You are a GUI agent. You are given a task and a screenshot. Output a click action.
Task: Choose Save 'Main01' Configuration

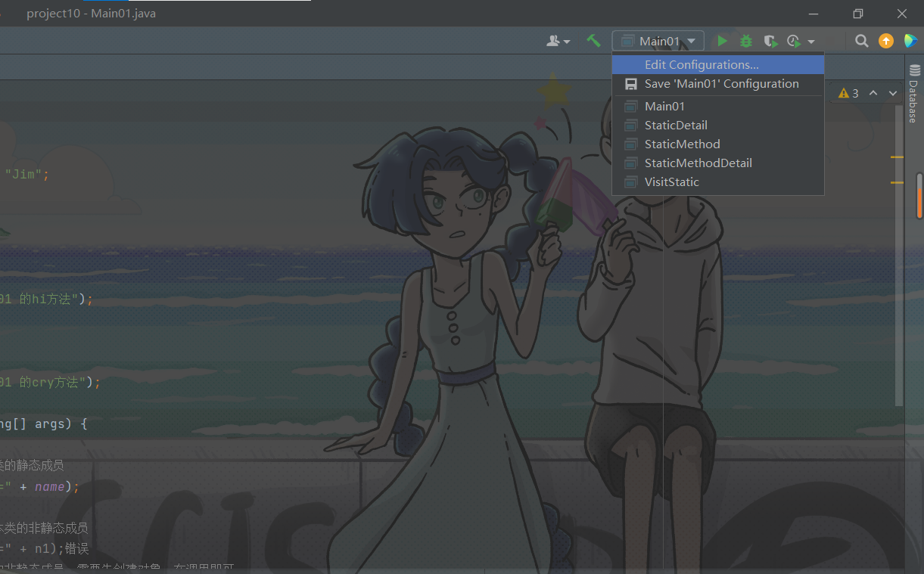click(x=717, y=83)
